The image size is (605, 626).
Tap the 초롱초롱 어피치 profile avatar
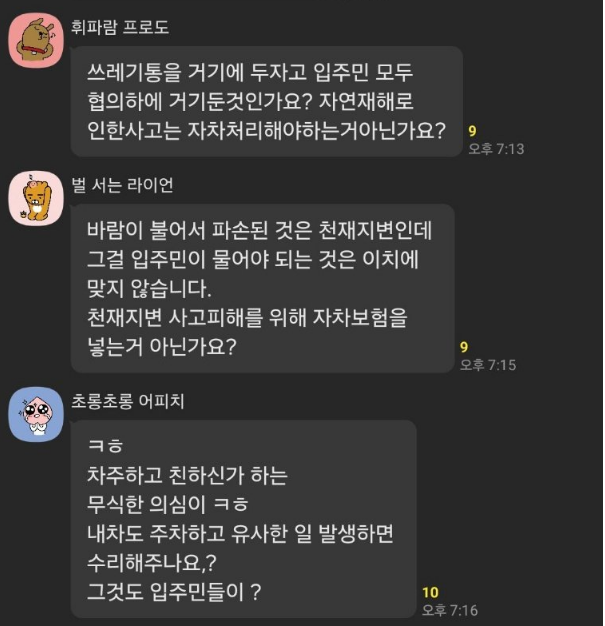(36, 414)
